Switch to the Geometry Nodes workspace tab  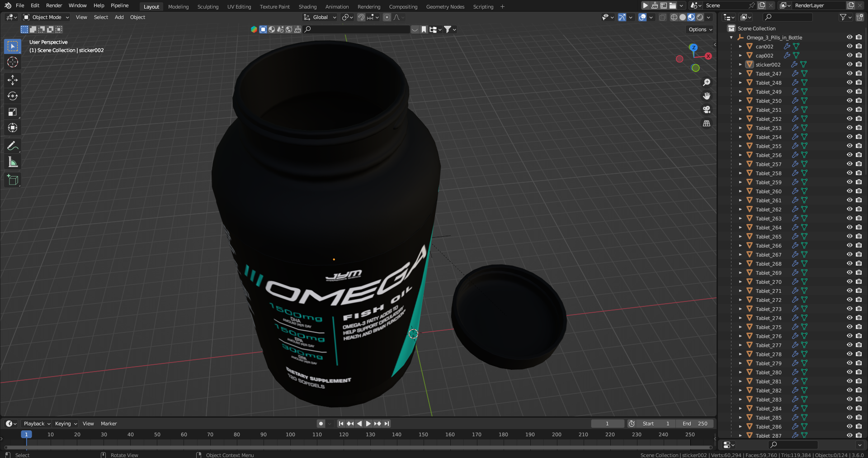[x=445, y=7]
